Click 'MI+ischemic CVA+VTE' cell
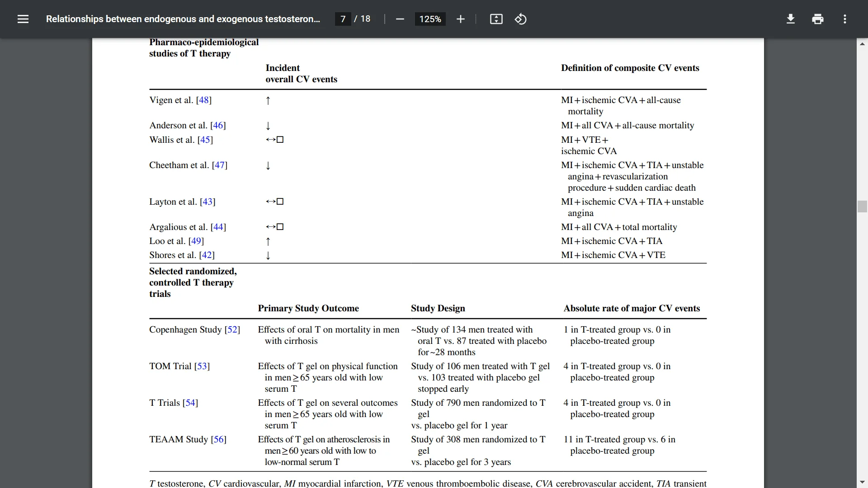 [613, 255]
